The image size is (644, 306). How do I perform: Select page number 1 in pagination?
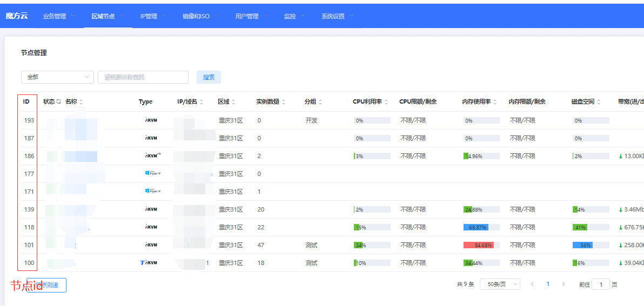pos(548,284)
